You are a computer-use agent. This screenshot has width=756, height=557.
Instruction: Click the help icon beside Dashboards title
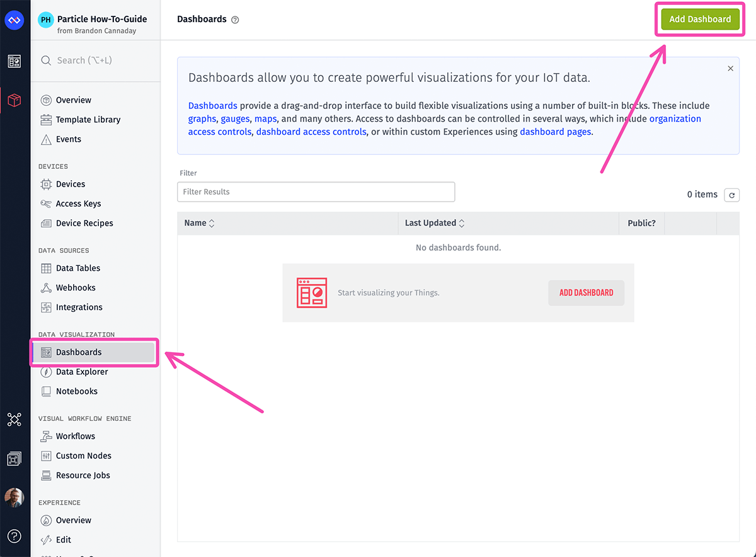pyautogui.click(x=235, y=20)
